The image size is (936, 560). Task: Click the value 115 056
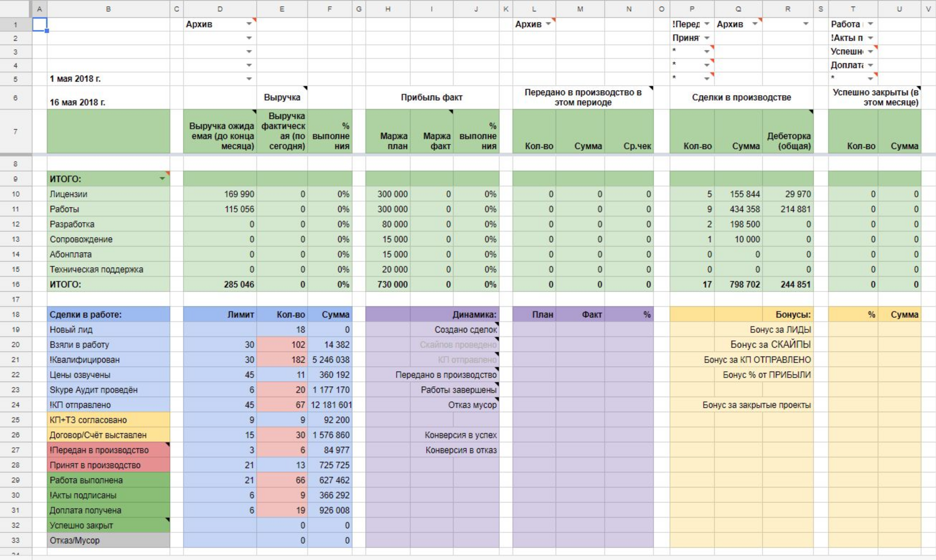click(220, 209)
